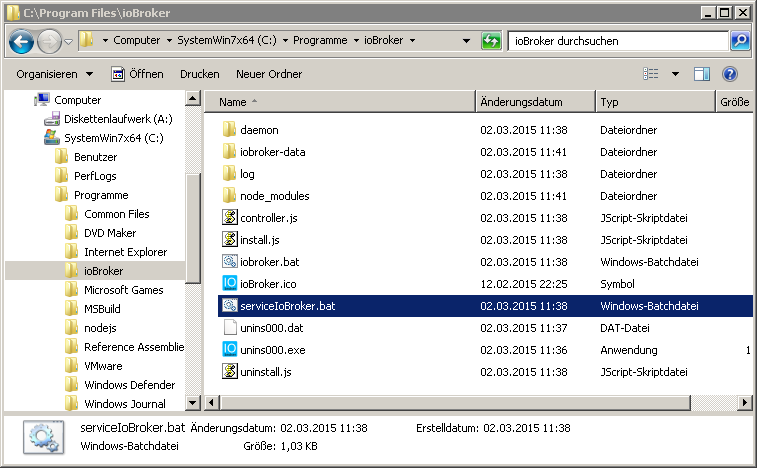757x468 pixels.
Task: Click the serviceIoBroker.bat file icon
Action: 230,306
